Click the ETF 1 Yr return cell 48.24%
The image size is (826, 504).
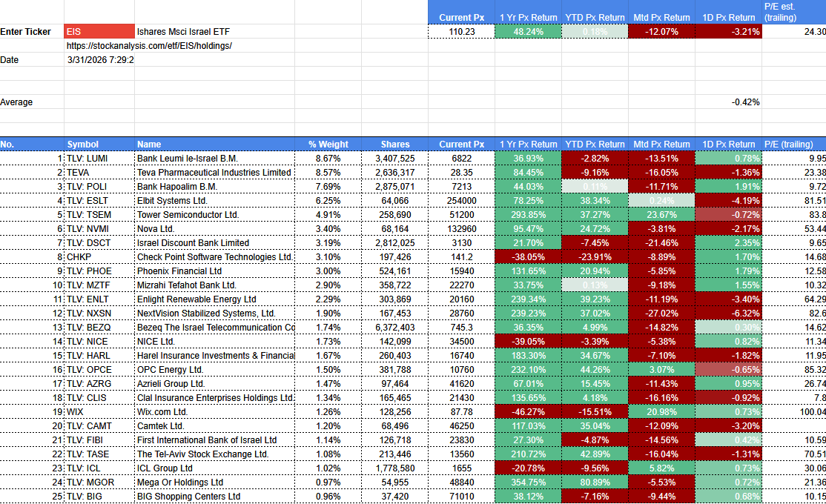tap(528, 32)
